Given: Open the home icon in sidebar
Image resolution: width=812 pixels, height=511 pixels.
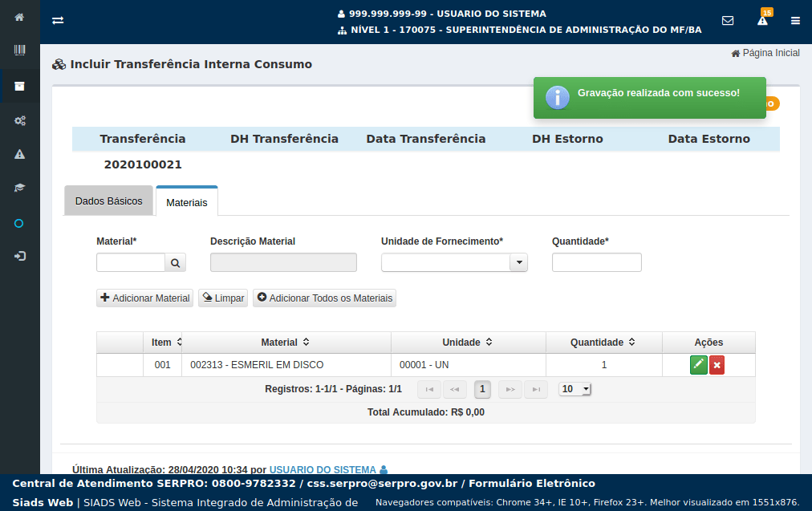Looking at the screenshot, I should (x=19, y=17).
